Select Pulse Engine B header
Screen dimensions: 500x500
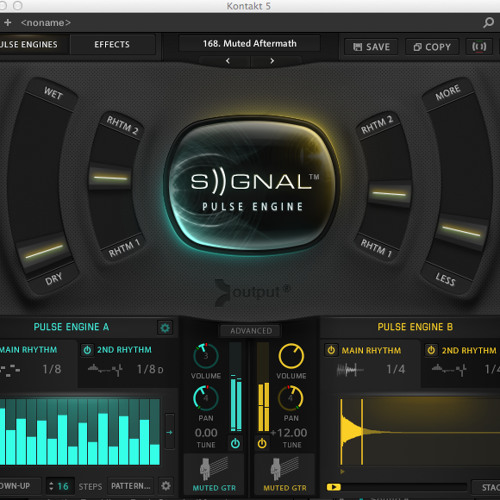(415, 327)
